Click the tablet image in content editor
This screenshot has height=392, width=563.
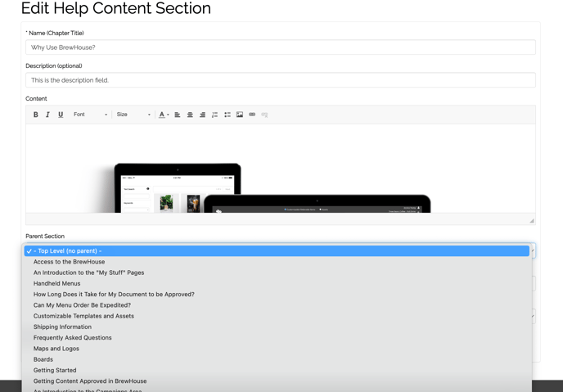tap(178, 187)
